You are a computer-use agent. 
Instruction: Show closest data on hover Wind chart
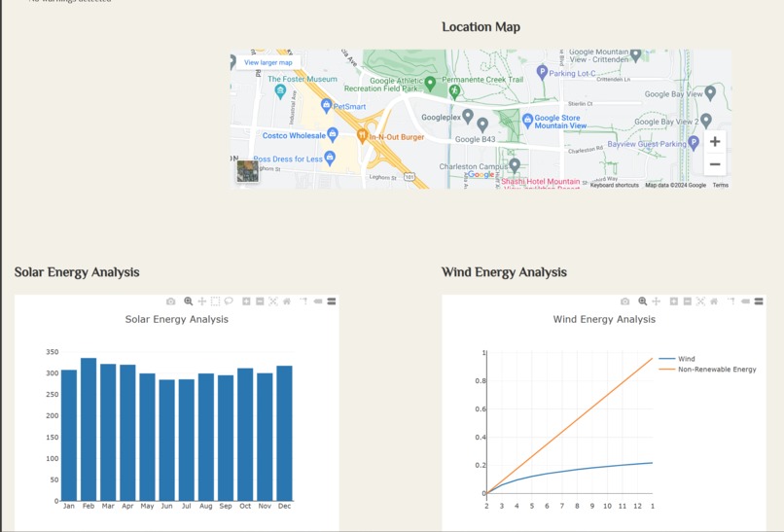tap(745, 301)
